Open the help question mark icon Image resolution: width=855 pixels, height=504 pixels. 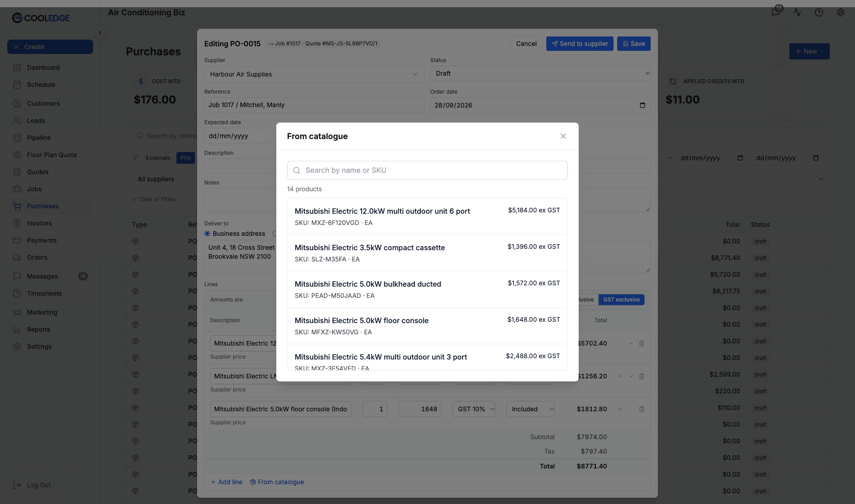[x=819, y=13]
